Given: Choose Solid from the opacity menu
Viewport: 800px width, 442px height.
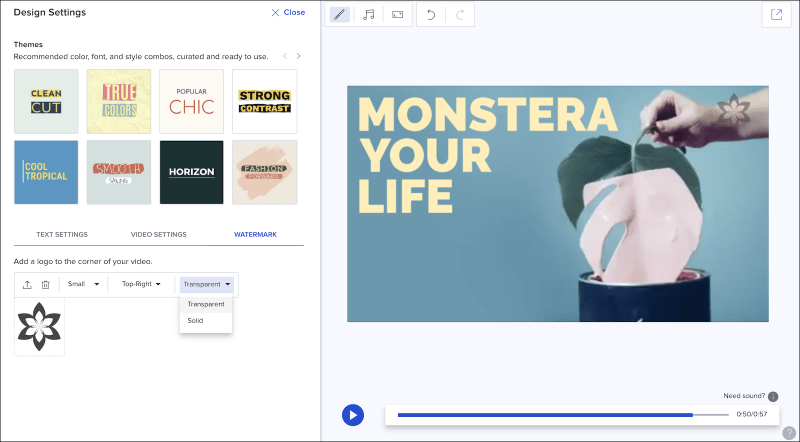Looking at the screenshot, I should pos(196,321).
